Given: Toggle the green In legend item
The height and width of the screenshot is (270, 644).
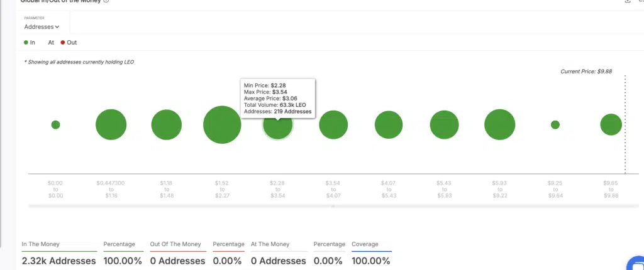Looking at the screenshot, I should (30, 42).
